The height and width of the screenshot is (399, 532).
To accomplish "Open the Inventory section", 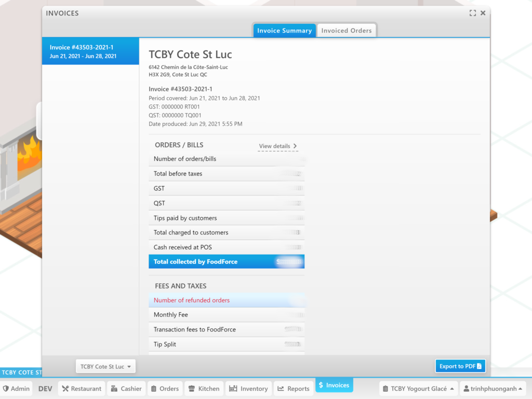I will pyautogui.click(x=249, y=388).
